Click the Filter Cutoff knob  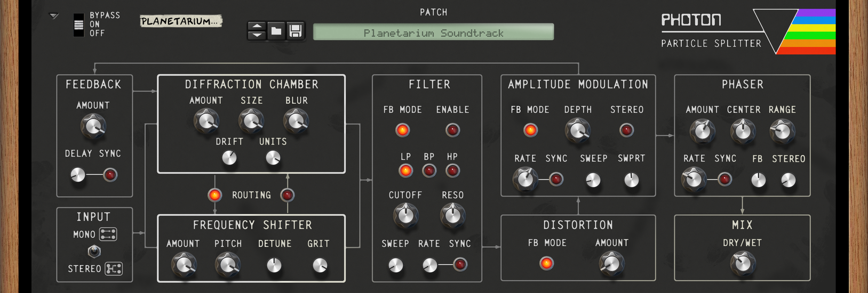[405, 216]
